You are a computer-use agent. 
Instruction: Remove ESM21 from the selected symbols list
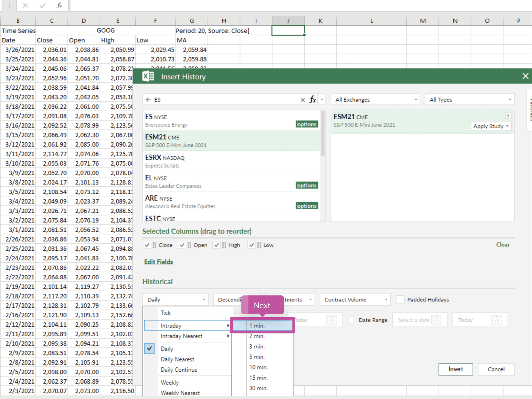click(508, 116)
